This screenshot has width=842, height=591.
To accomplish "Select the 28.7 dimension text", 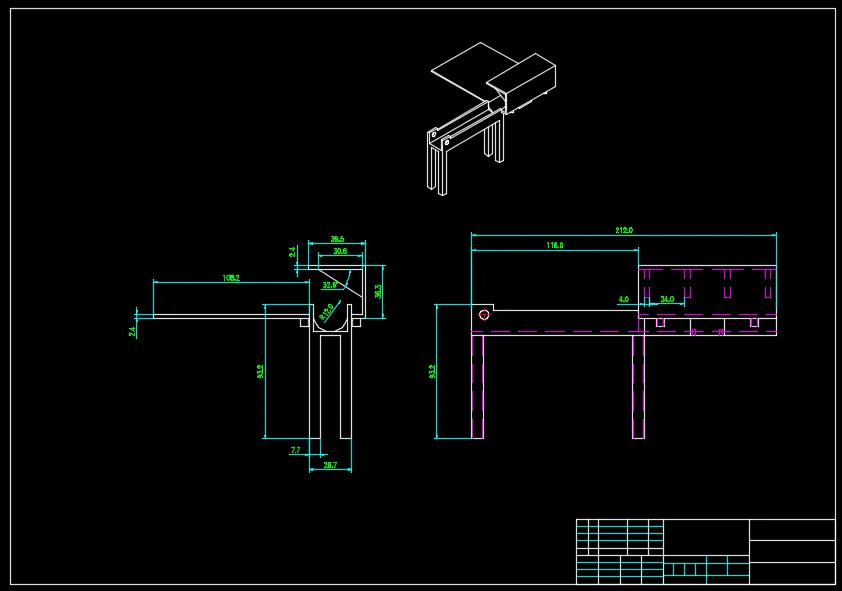I will coord(330,465).
